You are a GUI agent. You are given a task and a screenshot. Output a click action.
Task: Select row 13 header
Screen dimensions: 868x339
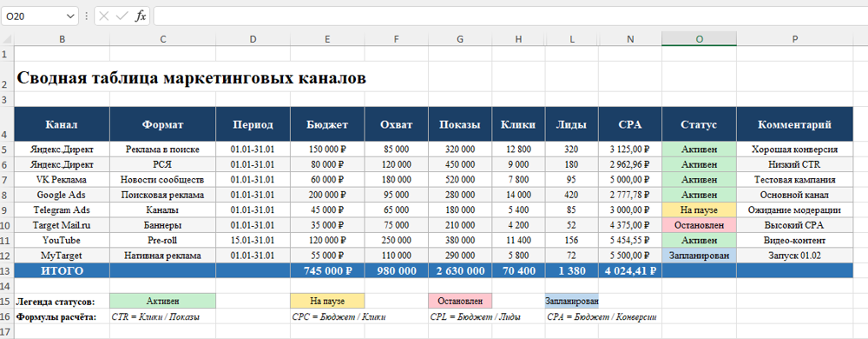click(7, 271)
